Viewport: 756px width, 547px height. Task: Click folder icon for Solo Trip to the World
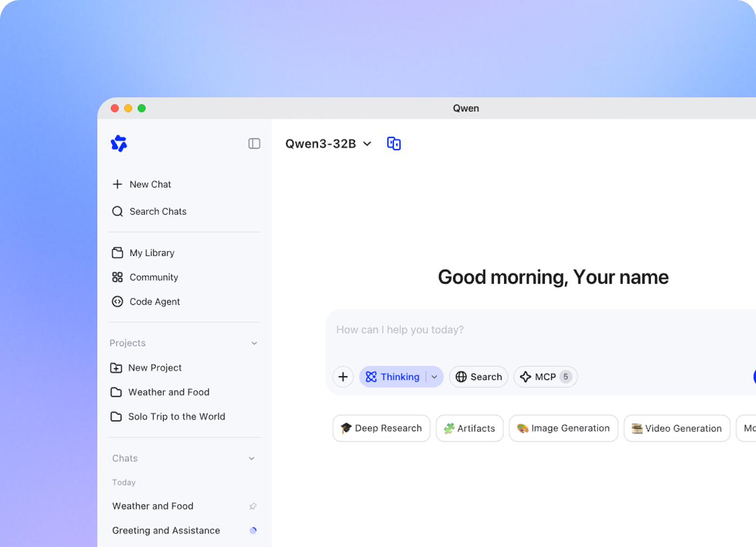pyautogui.click(x=116, y=417)
